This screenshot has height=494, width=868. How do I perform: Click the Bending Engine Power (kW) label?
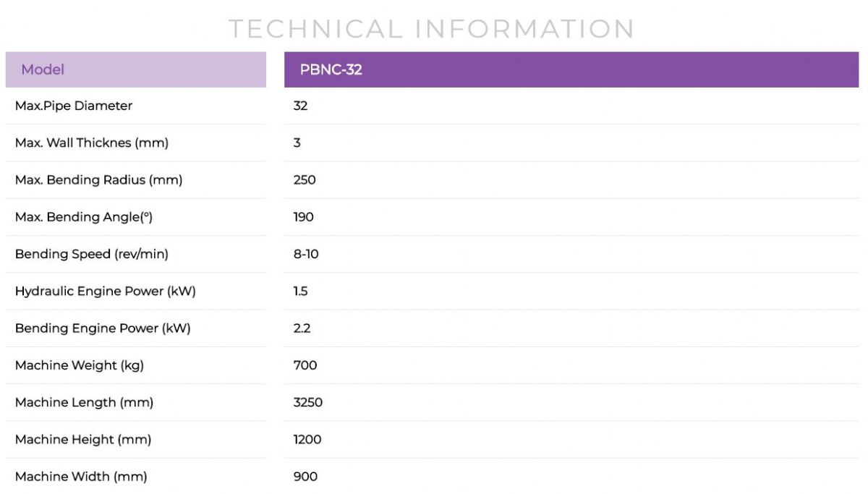[x=103, y=328]
